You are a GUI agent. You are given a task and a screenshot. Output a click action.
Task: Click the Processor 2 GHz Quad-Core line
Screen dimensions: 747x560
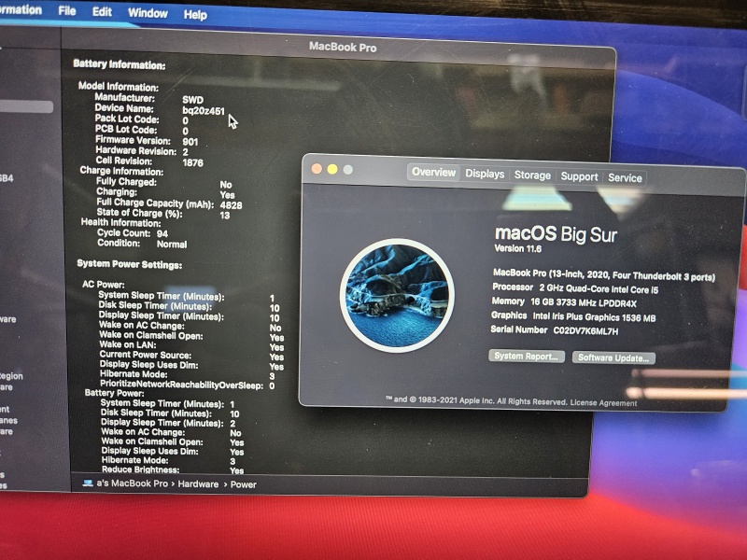[x=575, y=288]
